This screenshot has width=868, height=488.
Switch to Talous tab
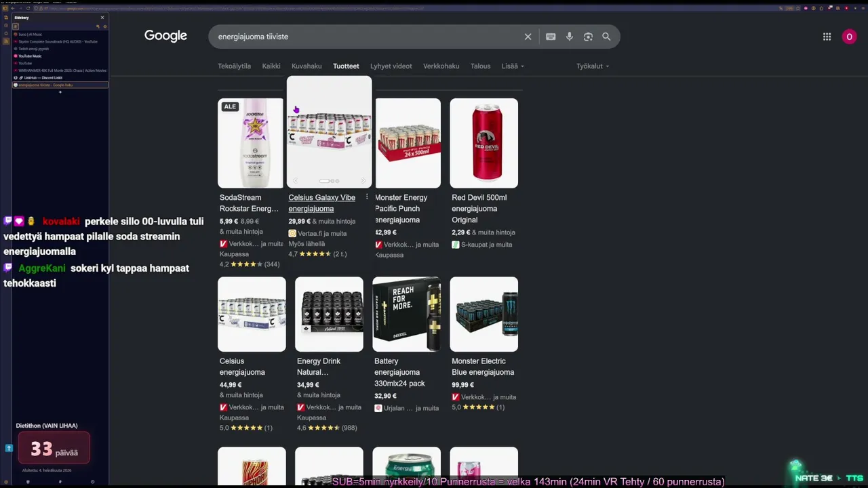click(480, 66)
